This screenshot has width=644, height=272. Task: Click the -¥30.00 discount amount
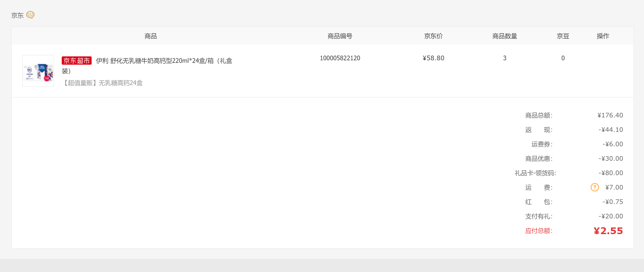(x=611, y=158)
